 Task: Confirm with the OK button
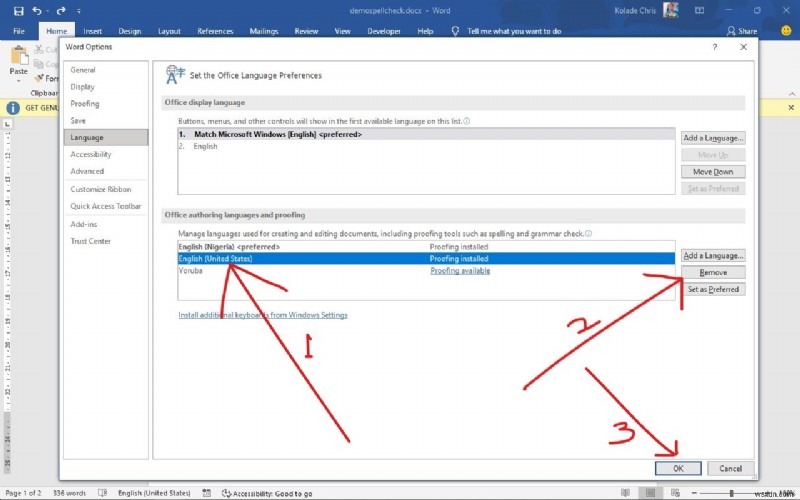click(678, 468)
